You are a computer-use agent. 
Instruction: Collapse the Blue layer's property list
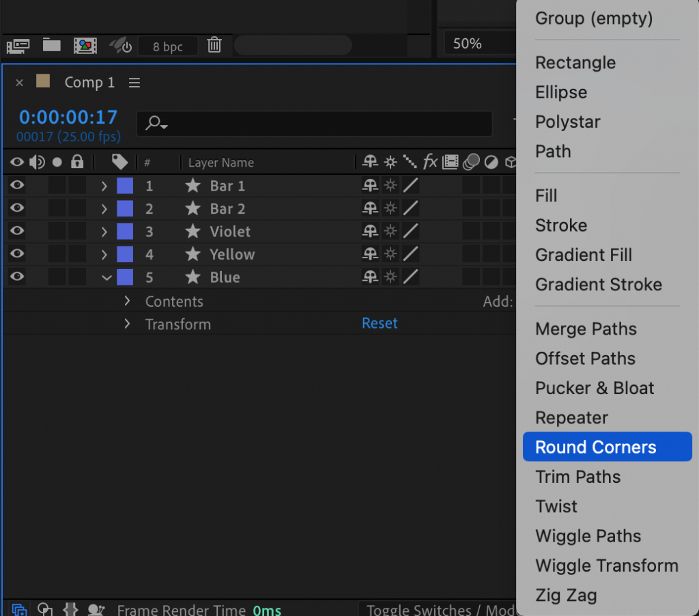tap(106, 277)
